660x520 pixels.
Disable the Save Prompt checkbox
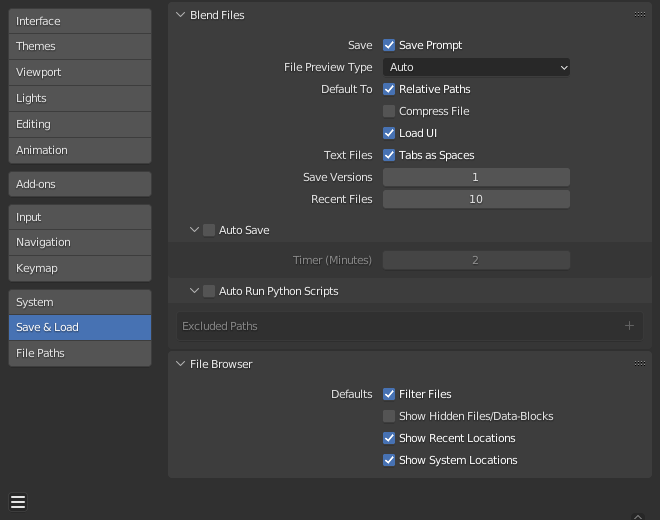coord(389,45)
